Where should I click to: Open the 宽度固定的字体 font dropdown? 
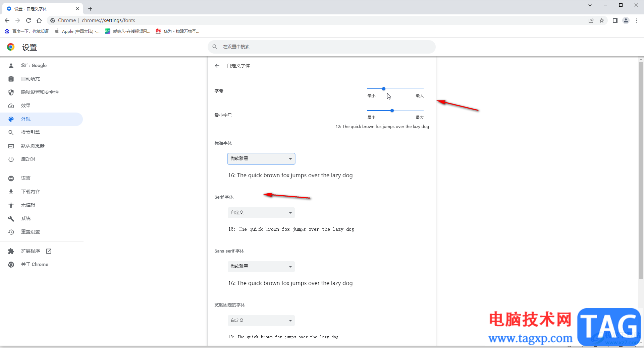tap(261, 321)
